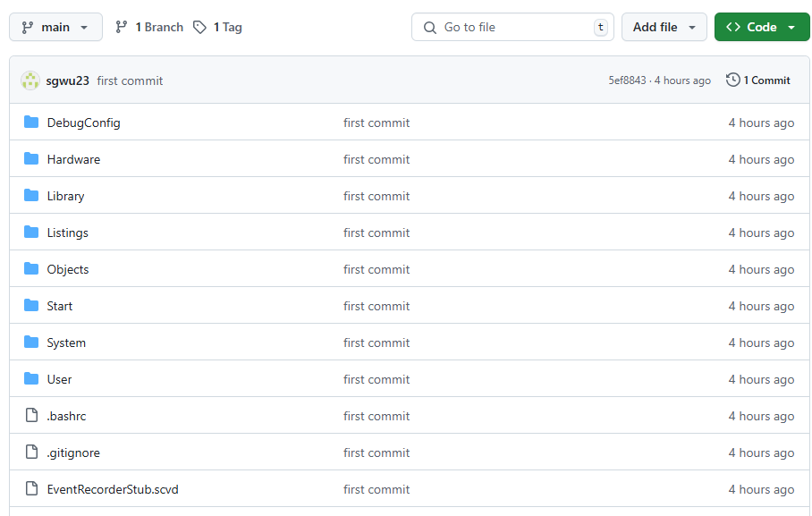
Task: Open the Listings folder
Action: pos(67,233)
